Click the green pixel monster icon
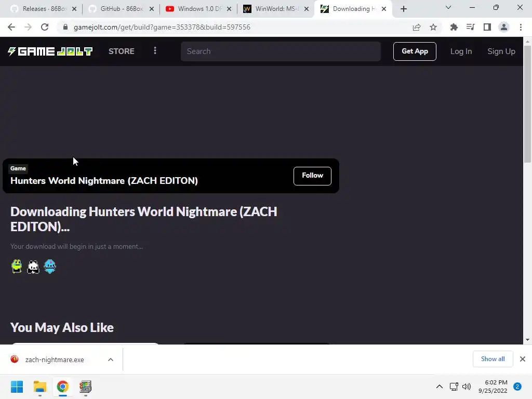The image size is (532, 399). 17,267
